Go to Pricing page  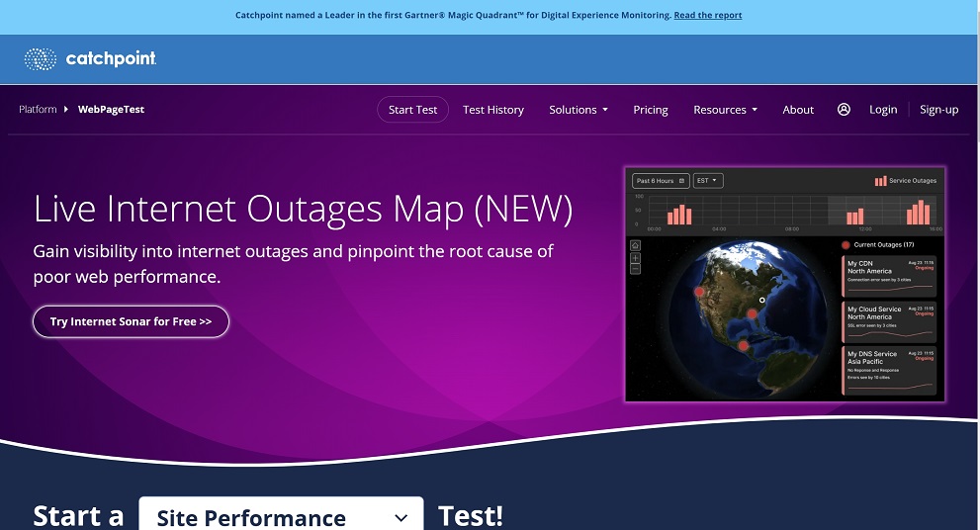(651, 110)
